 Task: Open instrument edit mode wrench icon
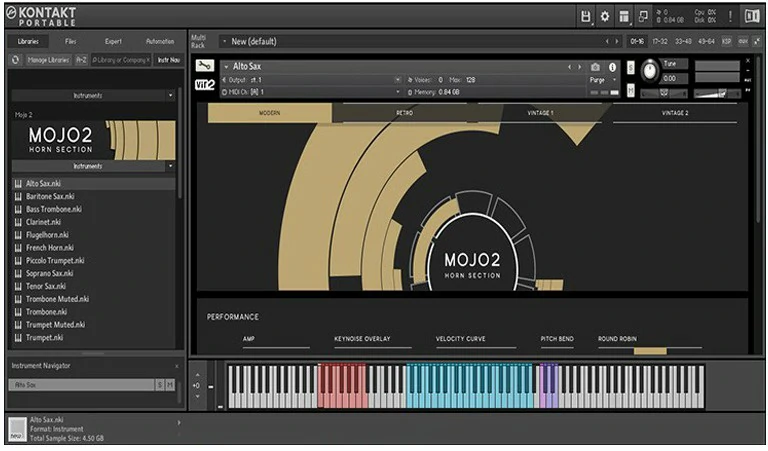pyautogui.click(x=204, y=66)
